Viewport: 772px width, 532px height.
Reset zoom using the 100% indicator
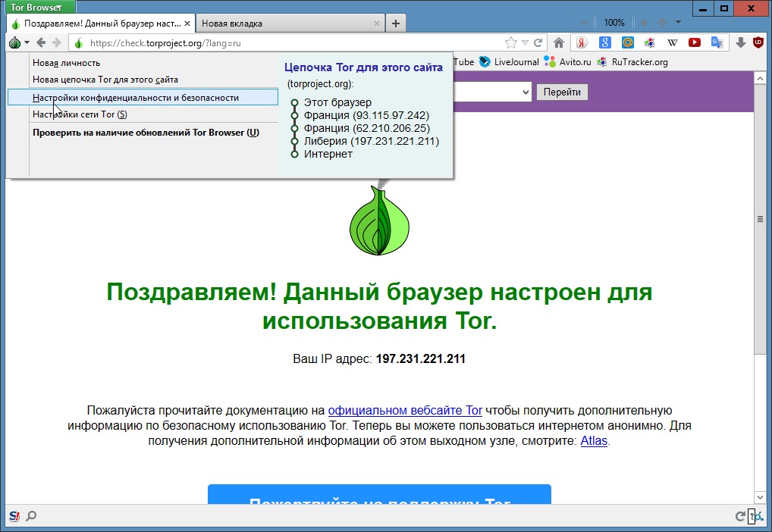tap(614, 23)
